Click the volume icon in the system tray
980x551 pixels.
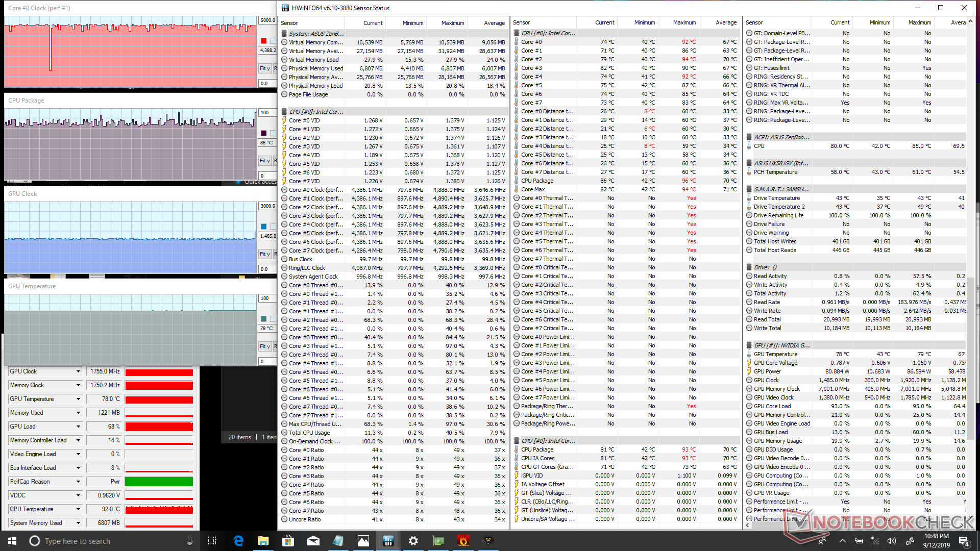[891, 541]
